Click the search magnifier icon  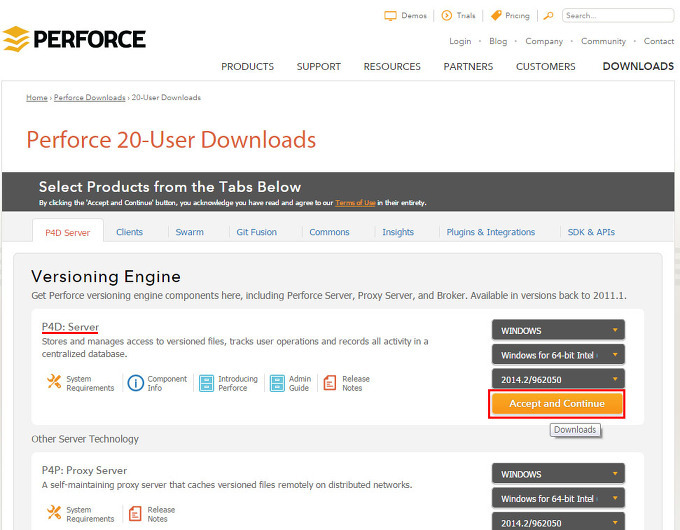point(549,16)
